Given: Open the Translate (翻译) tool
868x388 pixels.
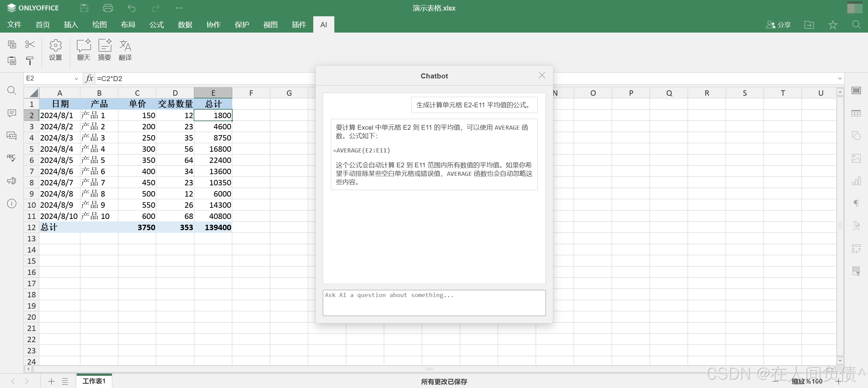Looking at the screenshot, I should click(125, 50).
